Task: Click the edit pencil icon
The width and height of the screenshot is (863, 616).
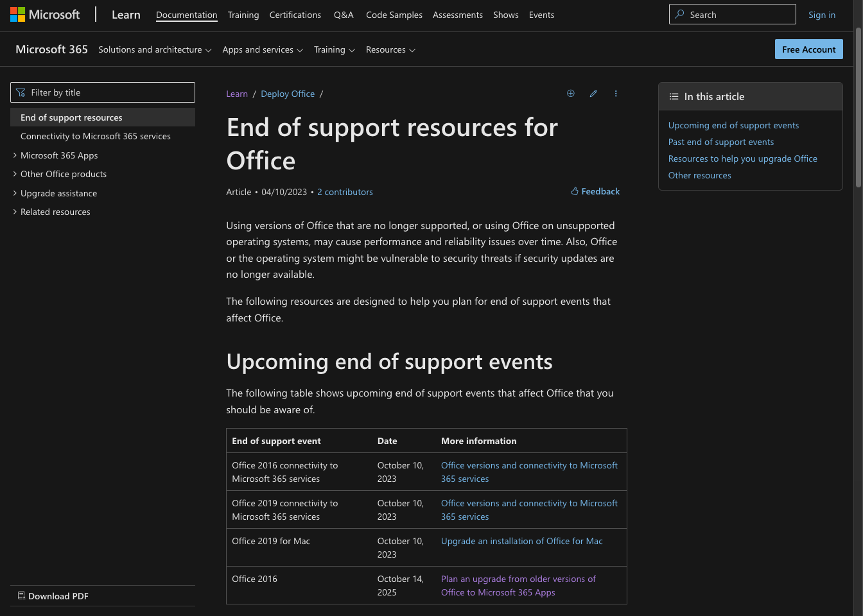Action: click(593, 94)
